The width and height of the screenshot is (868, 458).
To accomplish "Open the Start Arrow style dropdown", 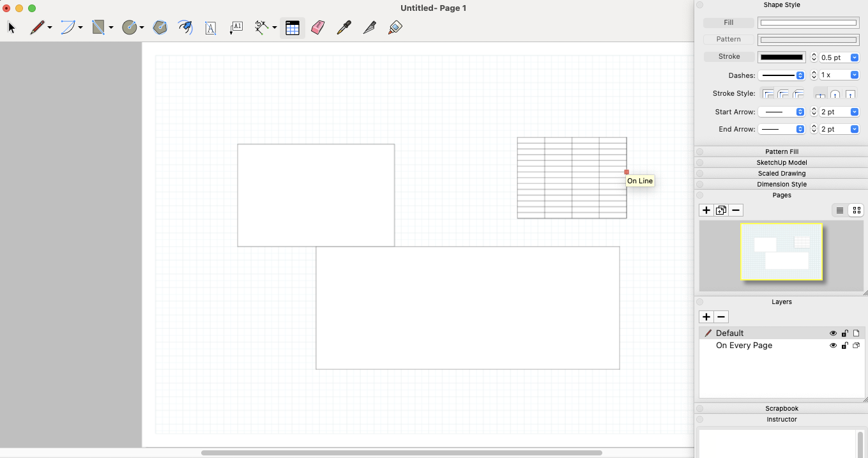I will click(x=782, y=112).
